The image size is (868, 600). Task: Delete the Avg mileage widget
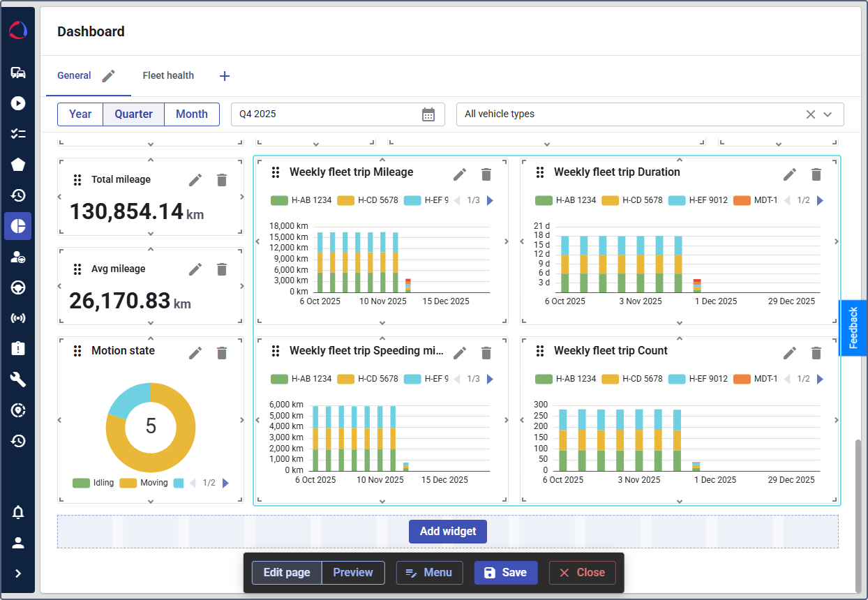[x=222, y=269]
